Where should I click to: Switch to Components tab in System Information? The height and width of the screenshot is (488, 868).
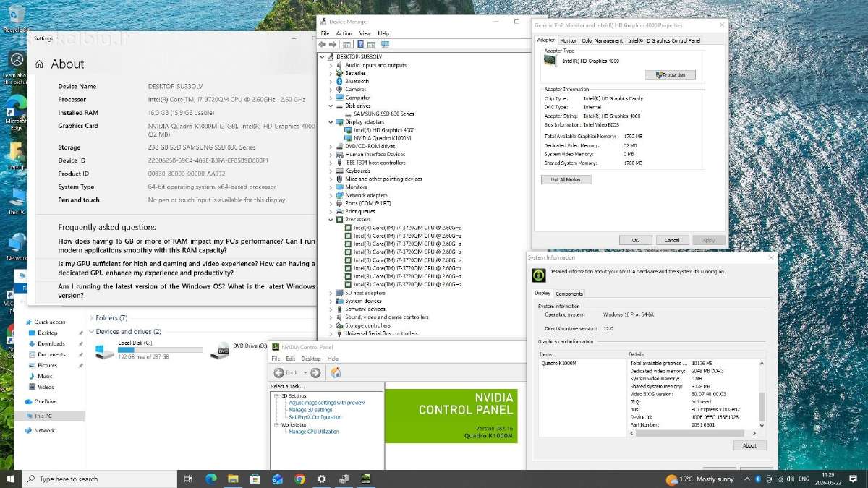[x=569, y=294]
